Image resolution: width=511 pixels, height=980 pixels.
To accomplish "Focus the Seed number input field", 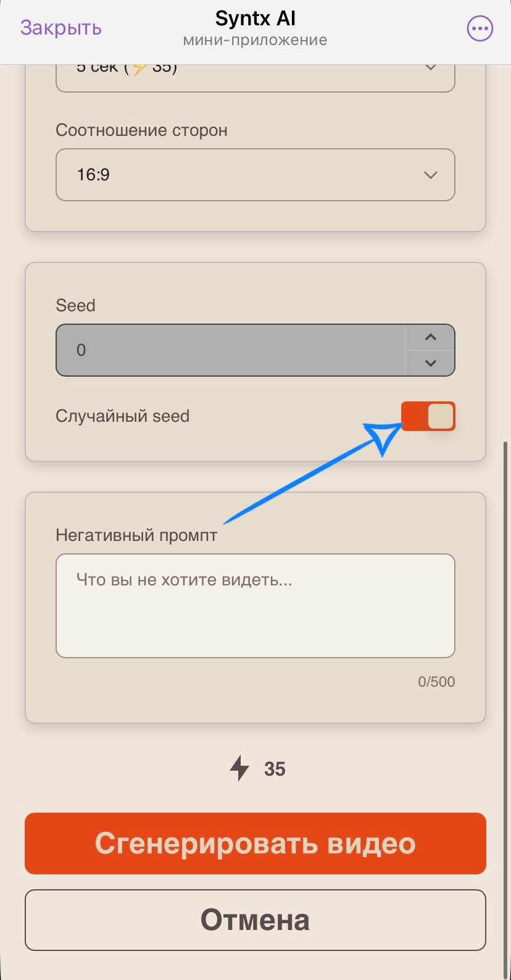I will coord(228,350).
